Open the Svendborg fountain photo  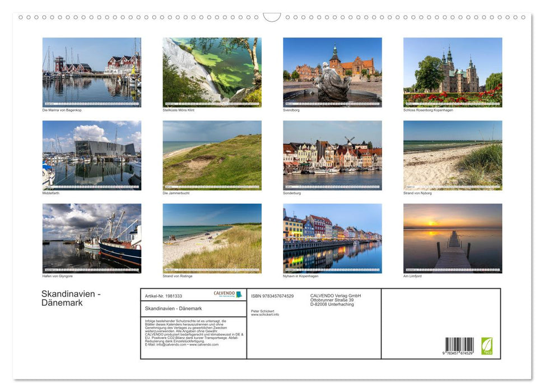[x=332, y=72]
